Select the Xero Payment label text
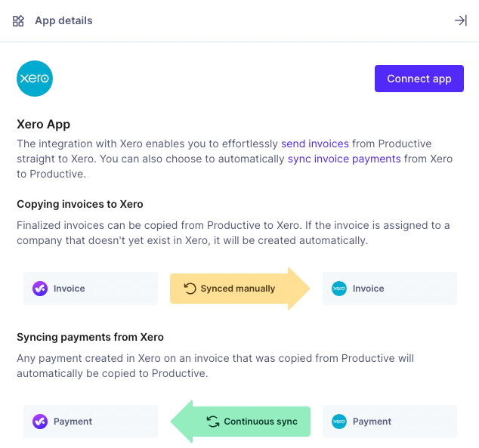This screenshot has width=479, height=448. click(x=372, y=422)
